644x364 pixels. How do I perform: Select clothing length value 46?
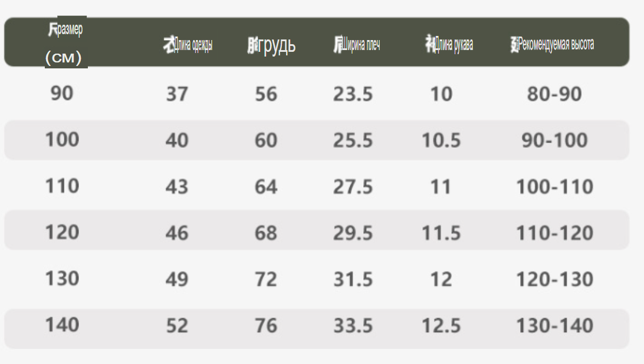(177, 233)
